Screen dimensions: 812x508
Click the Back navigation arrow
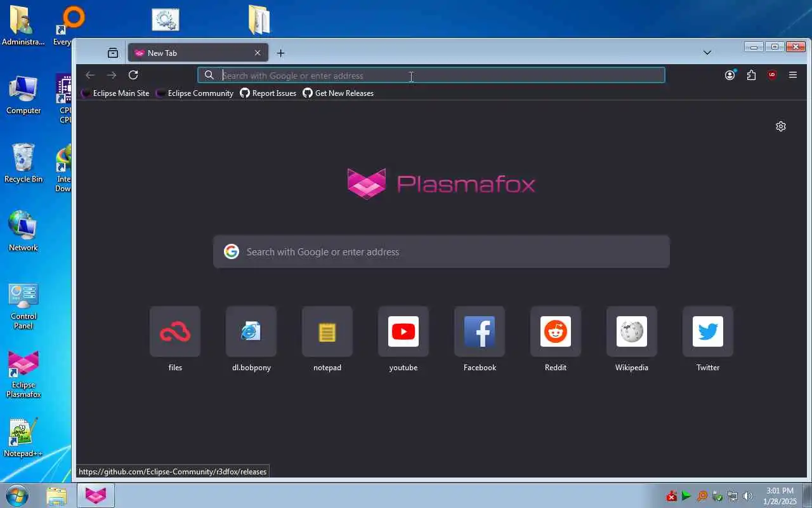tap(90, 75)
